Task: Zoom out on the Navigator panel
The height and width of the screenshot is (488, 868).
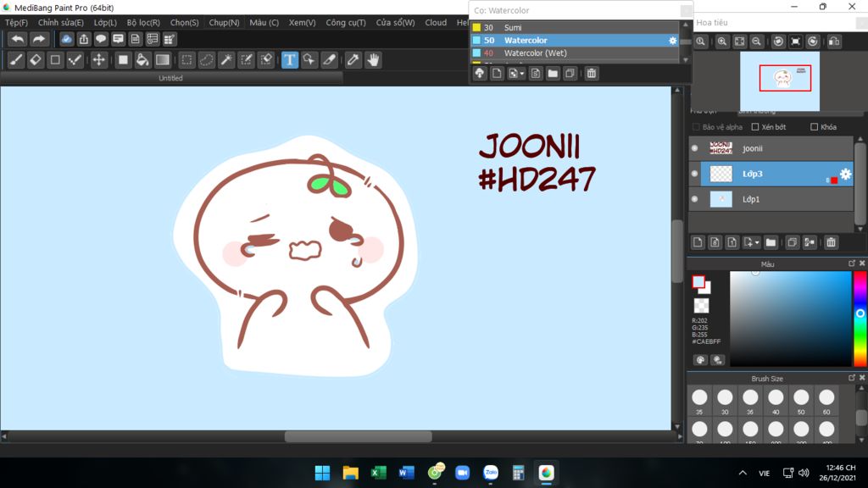Action: (756, 42)
